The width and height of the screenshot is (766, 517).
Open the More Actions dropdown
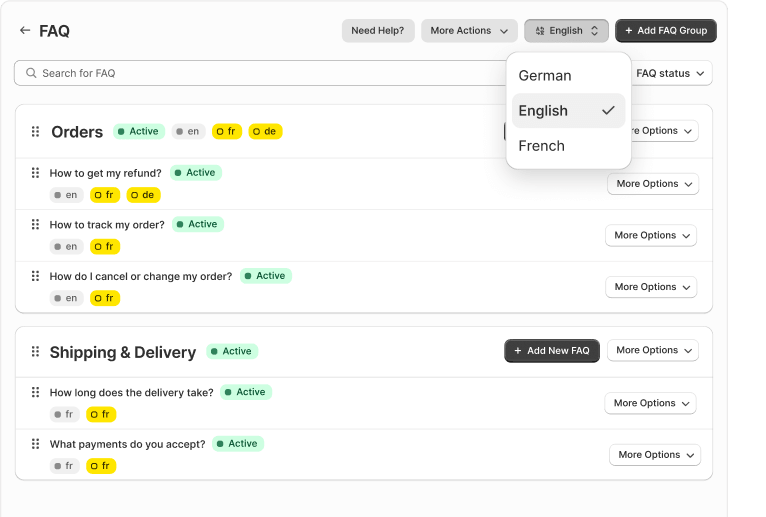pos(469,31)
